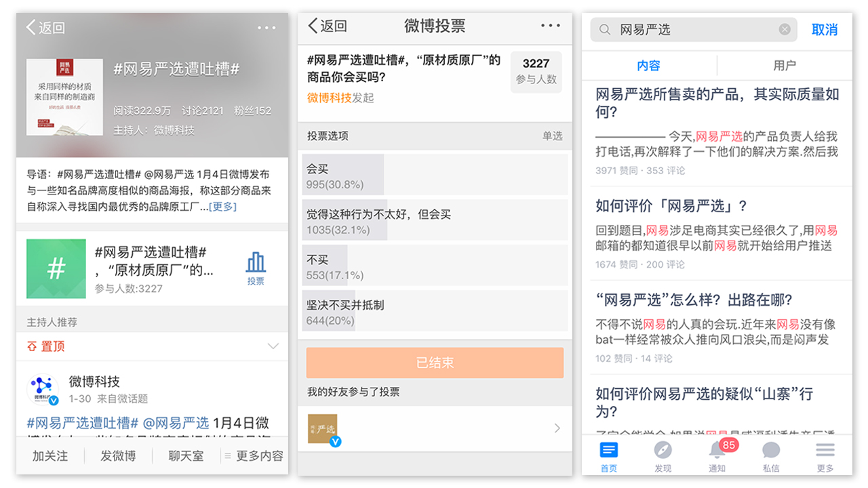The image size is (868, 488).
Task: Tap 返回 text on the 微博投票 page
Action: 333,26
